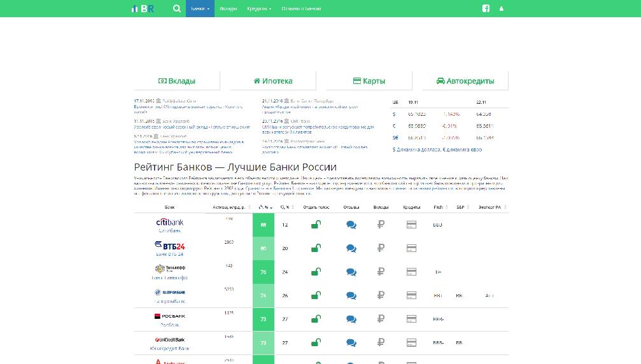Click the page heading Рейтинг Банков

(235, 167)
